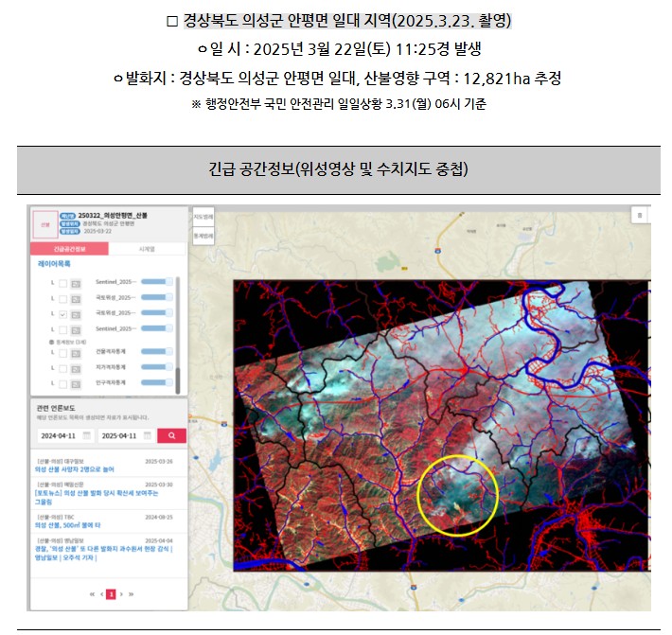Open the start date calendar picker icon

pos(86,435)
